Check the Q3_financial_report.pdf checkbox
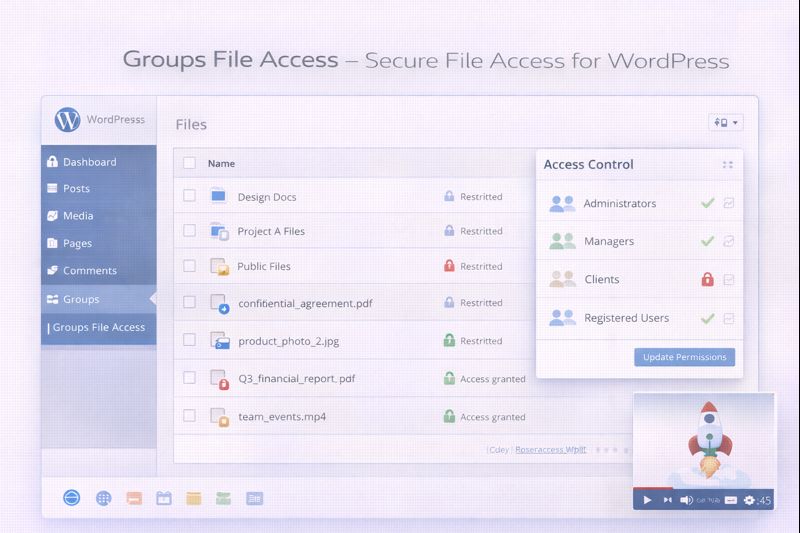 pos(189,377)
